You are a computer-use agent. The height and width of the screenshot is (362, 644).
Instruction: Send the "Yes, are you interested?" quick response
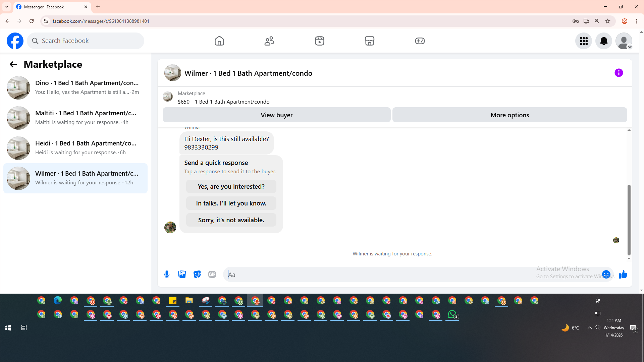231,186
